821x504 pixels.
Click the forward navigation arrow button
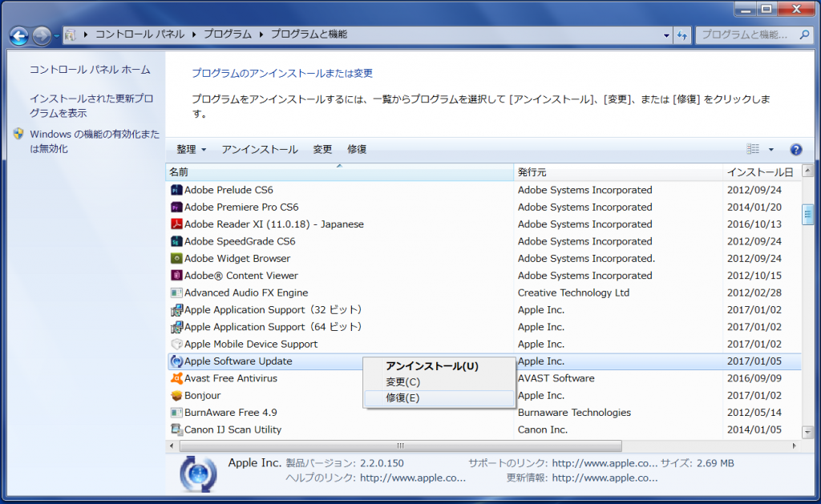pyautogui.click(x=42, y=35)
